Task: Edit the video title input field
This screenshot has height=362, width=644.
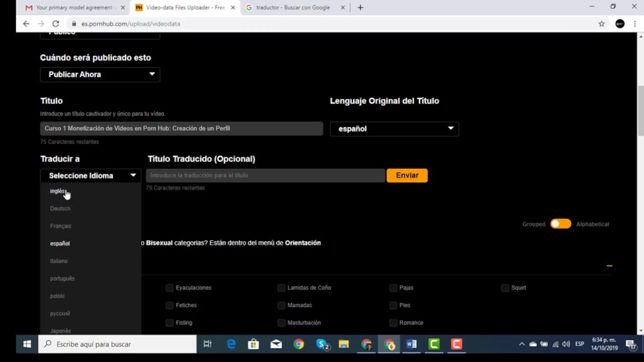Action: click(182, 128)
